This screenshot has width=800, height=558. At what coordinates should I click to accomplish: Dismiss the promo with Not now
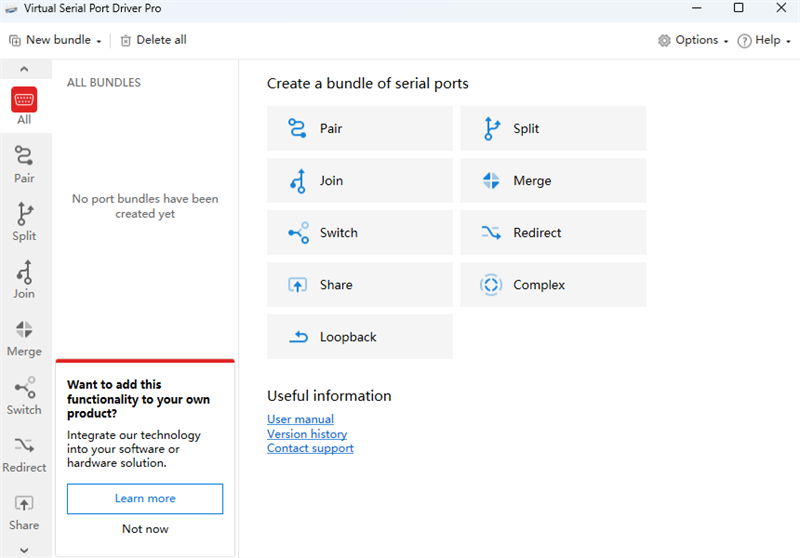[x=145, y=529]
